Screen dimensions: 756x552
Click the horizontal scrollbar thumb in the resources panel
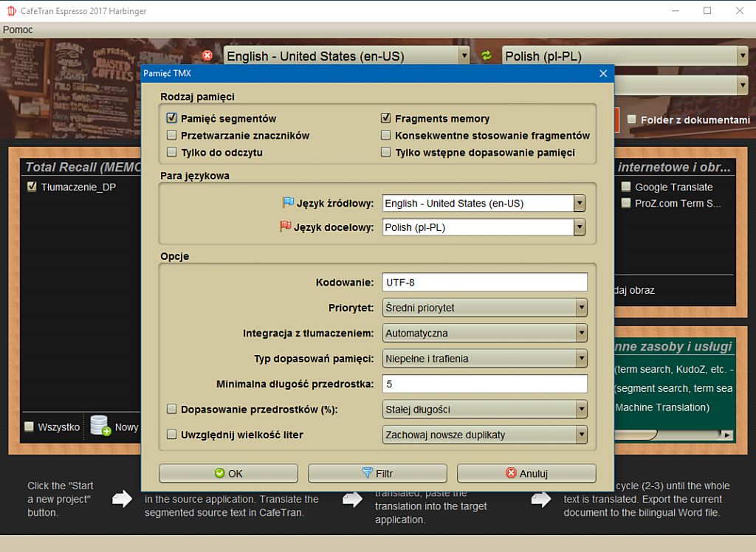636,435
